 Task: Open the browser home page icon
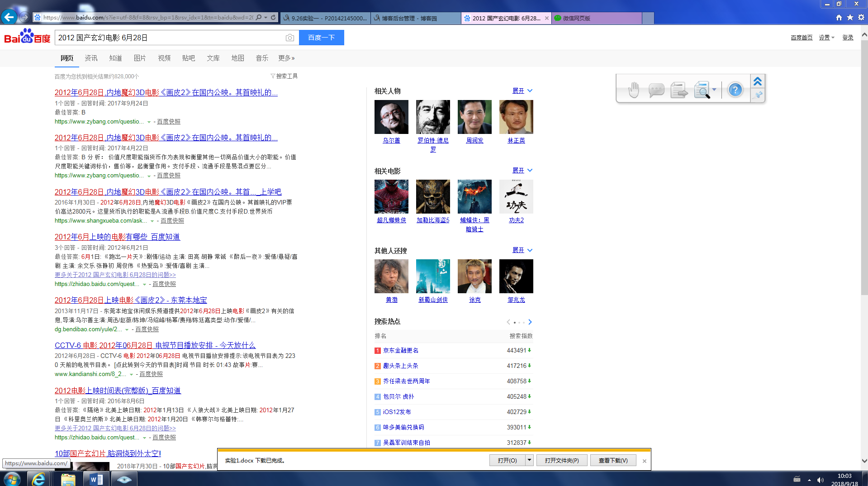pos(839,18)
